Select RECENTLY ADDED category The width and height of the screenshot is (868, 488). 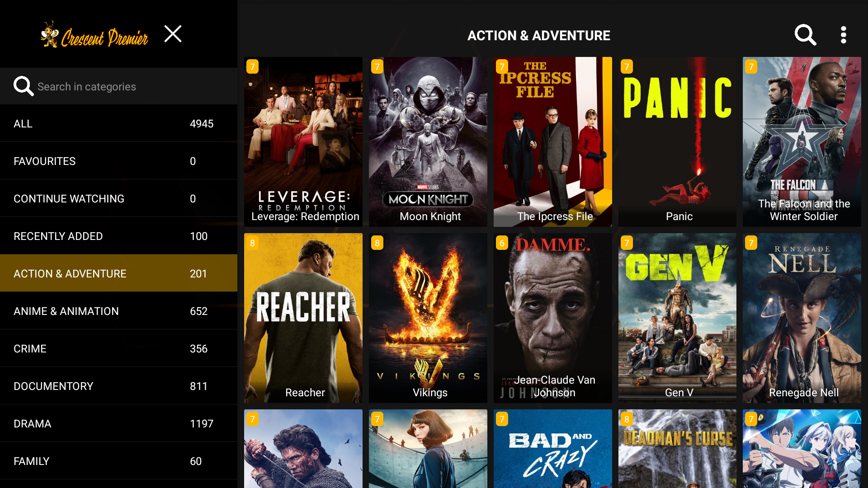(118, 236)
